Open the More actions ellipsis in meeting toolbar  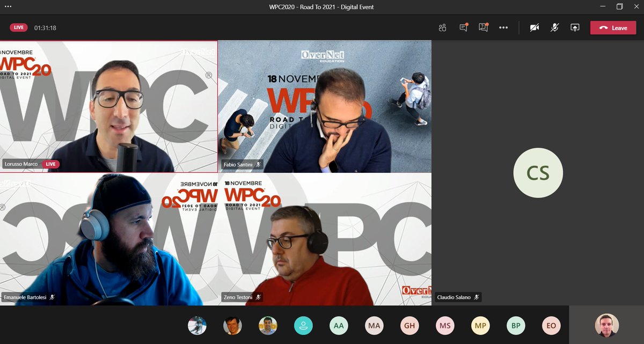coord(503,28)
